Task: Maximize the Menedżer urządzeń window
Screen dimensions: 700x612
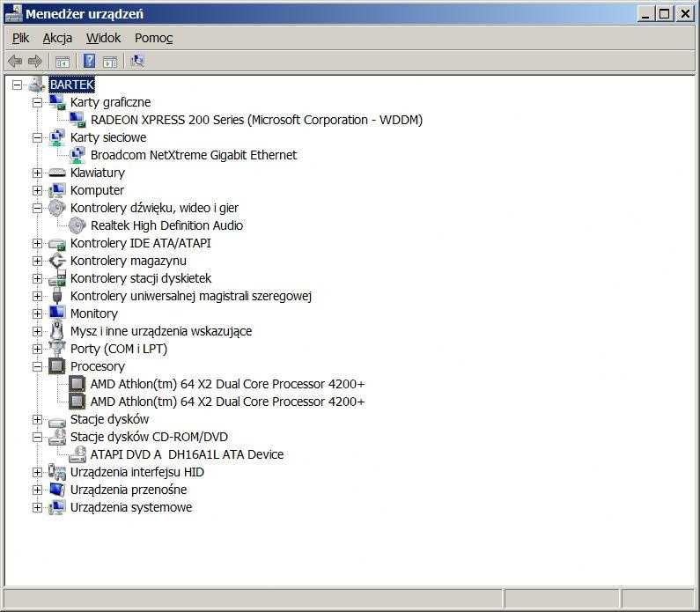Action: (x=664, y=14)
